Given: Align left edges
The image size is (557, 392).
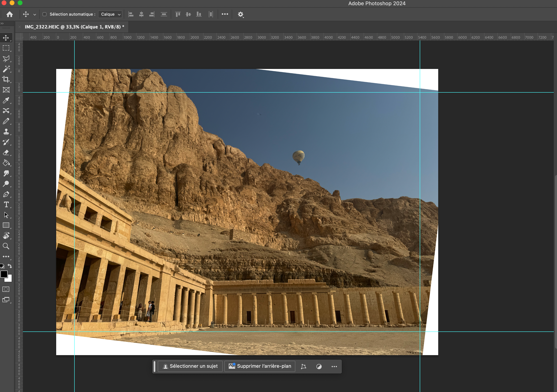Looking at the screenshot, I should click(x=131, y=14).
